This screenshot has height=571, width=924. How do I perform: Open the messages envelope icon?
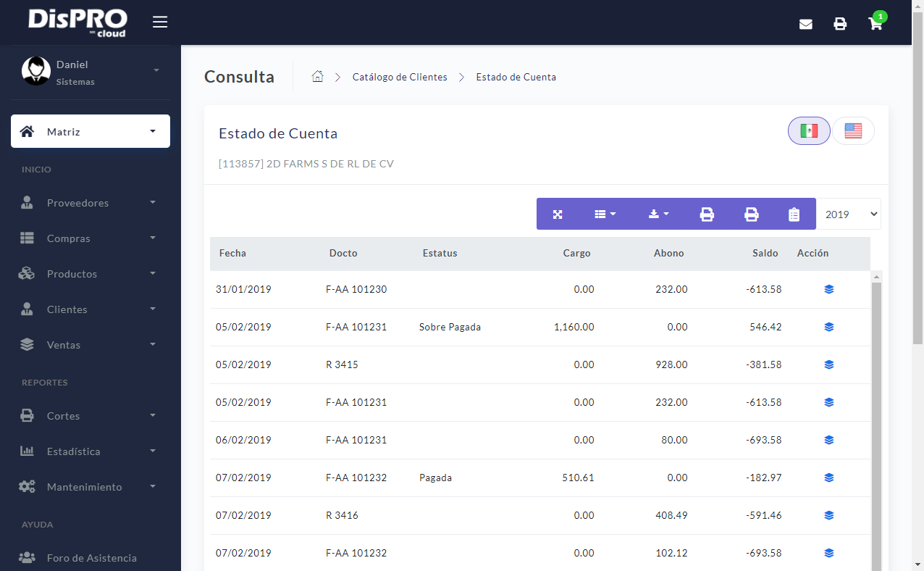coord(805,23)
